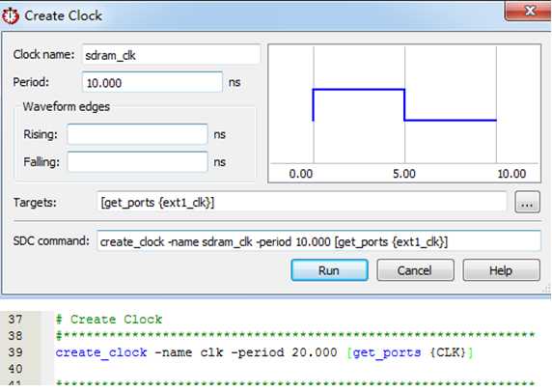Image resolution: width=552 pixels, height=392 pixels.
Task: Click the Period input field showing 10.000
Action: tap(152, 82)
